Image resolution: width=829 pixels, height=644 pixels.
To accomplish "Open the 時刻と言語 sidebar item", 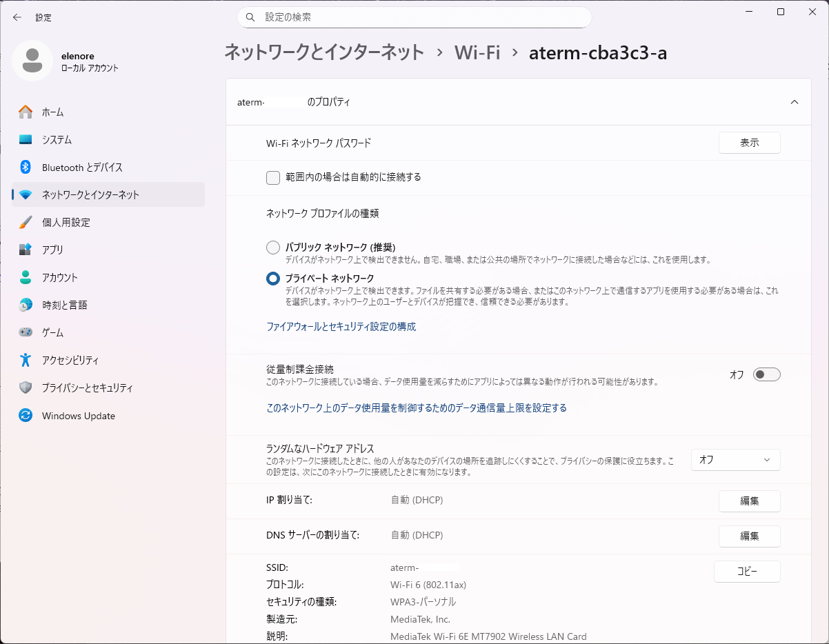I will point(65,305).
